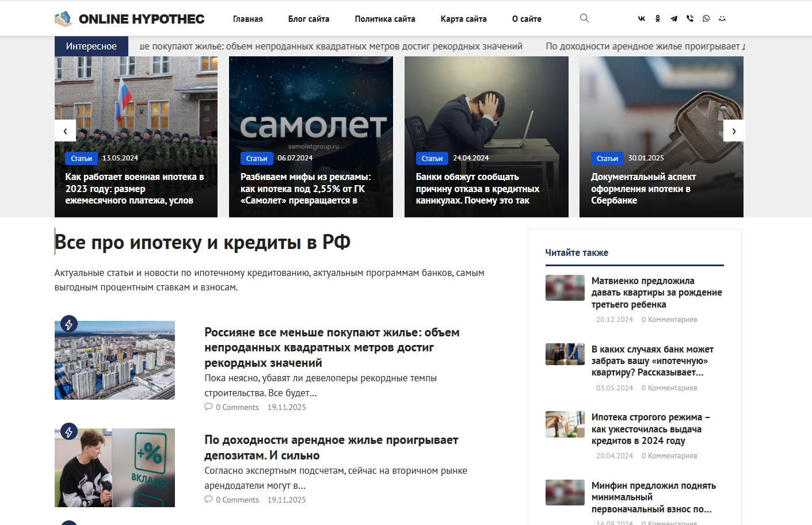The height and width of the screenshot is (525, 812).
Task: Open the Политика сайта menu item
Action: [385, 19]
